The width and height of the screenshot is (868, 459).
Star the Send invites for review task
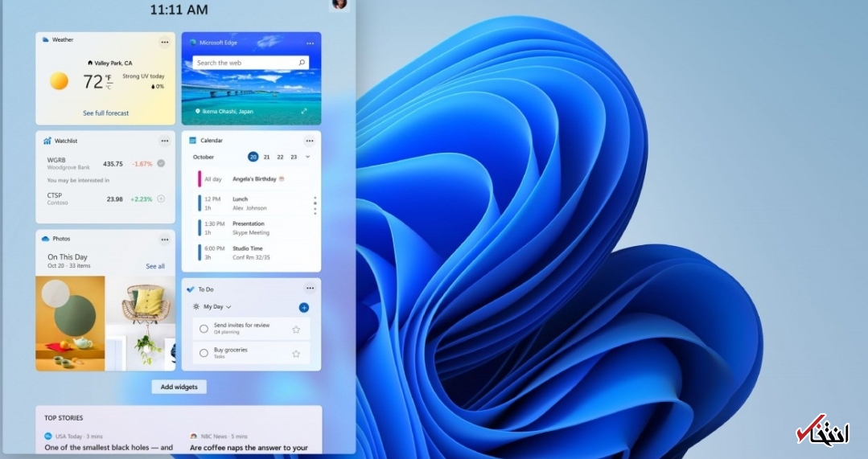tap(296, 329)
